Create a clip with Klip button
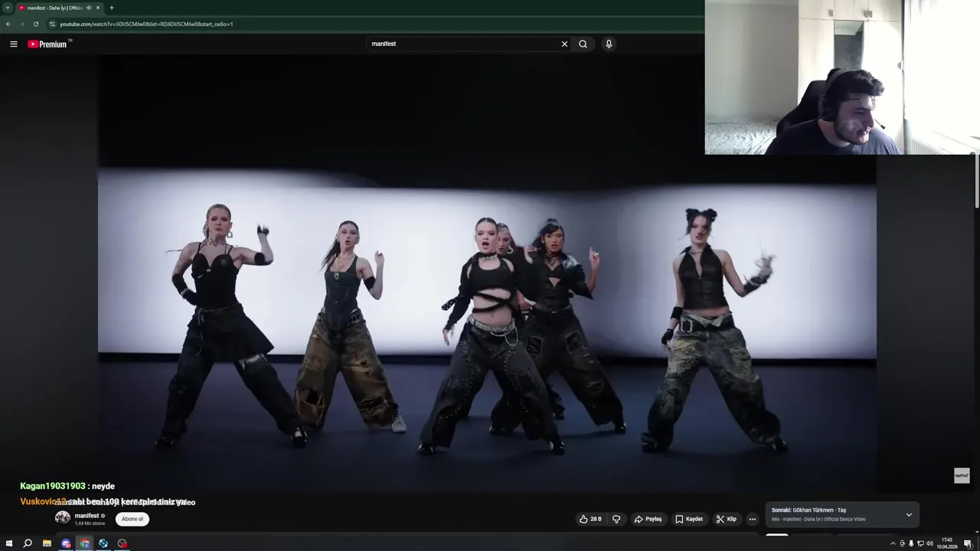Screen dimensions: 980x551 point(726,519)
